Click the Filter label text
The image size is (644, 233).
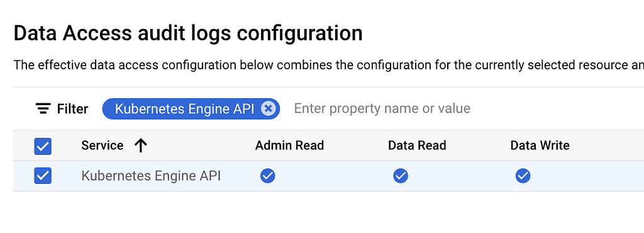(72, 109)
